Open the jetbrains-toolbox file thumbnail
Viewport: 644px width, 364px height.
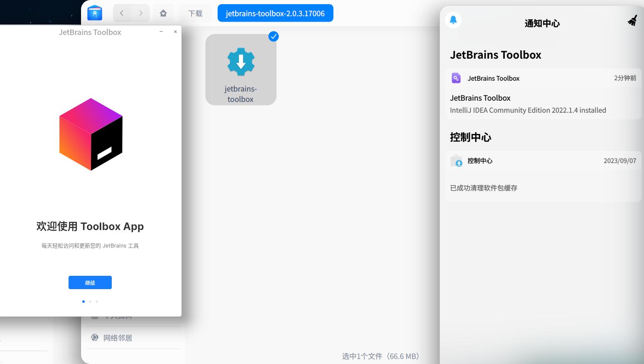pyautogui.click(x=241, y=69)
